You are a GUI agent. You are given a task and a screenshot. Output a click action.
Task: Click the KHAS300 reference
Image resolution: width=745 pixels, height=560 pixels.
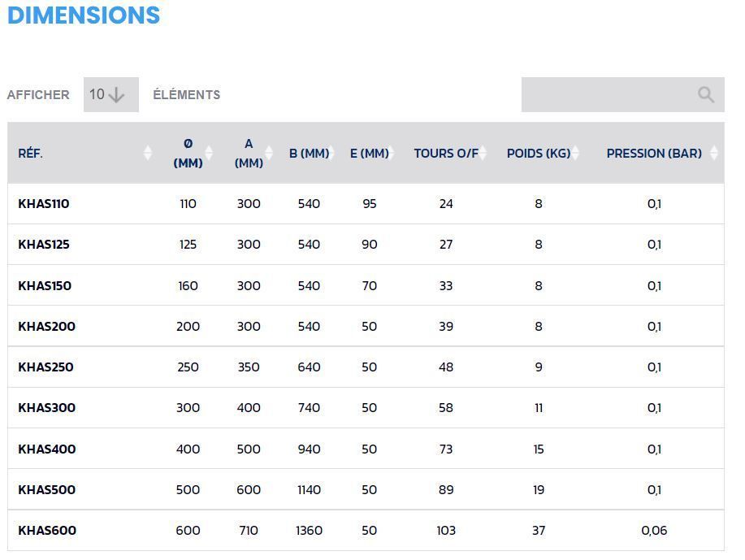pyautogui.click(x=46, y=408)
